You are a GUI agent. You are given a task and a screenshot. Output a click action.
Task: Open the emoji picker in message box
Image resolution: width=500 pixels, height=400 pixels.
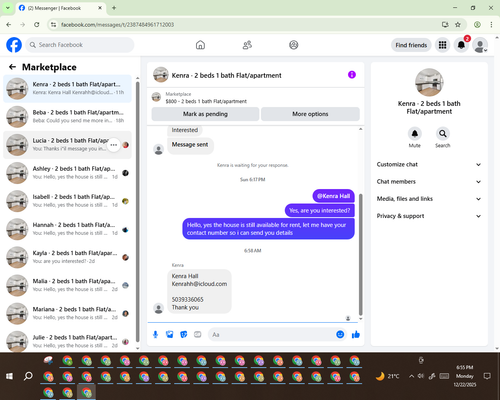[x=340, y=334]
